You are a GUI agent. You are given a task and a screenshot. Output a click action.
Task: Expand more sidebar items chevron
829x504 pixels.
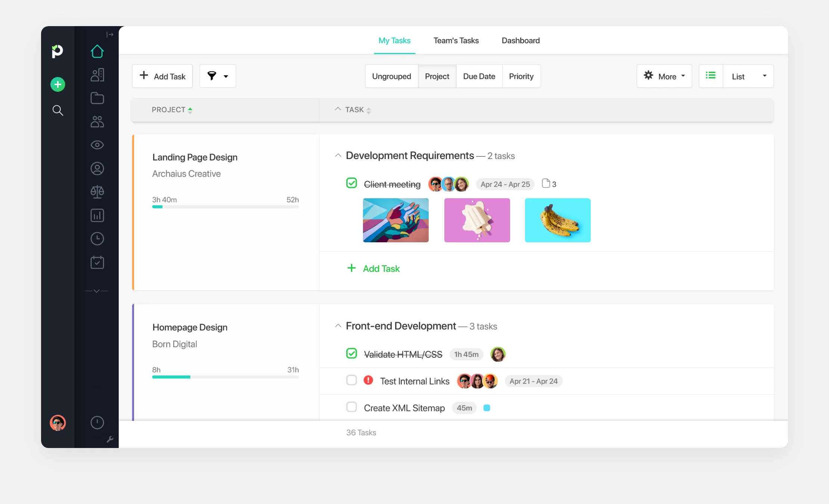click(x=97, y=291)
